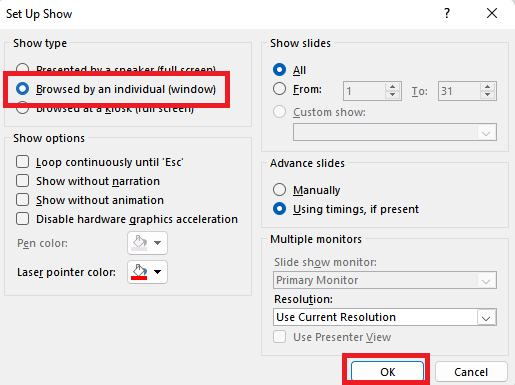Expand the laser pointer color dropdown arrow
Viewport: 515px width, 385px height.
(157, 272)
